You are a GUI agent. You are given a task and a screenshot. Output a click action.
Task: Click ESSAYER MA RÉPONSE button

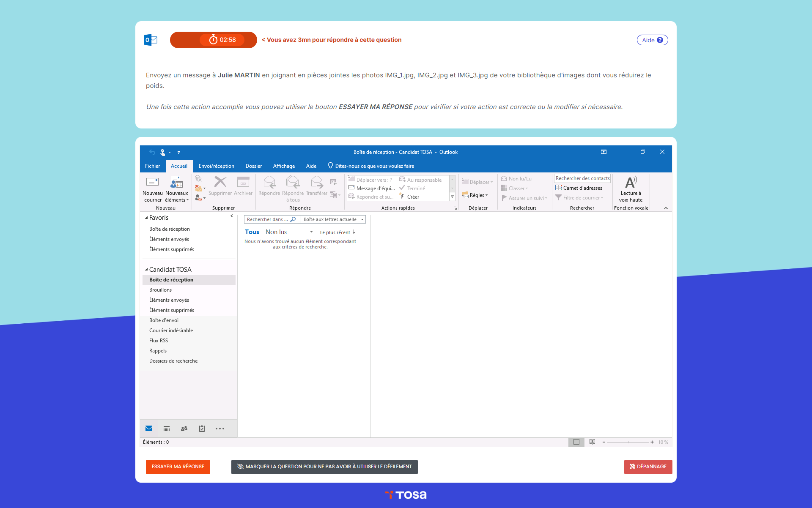178,467
